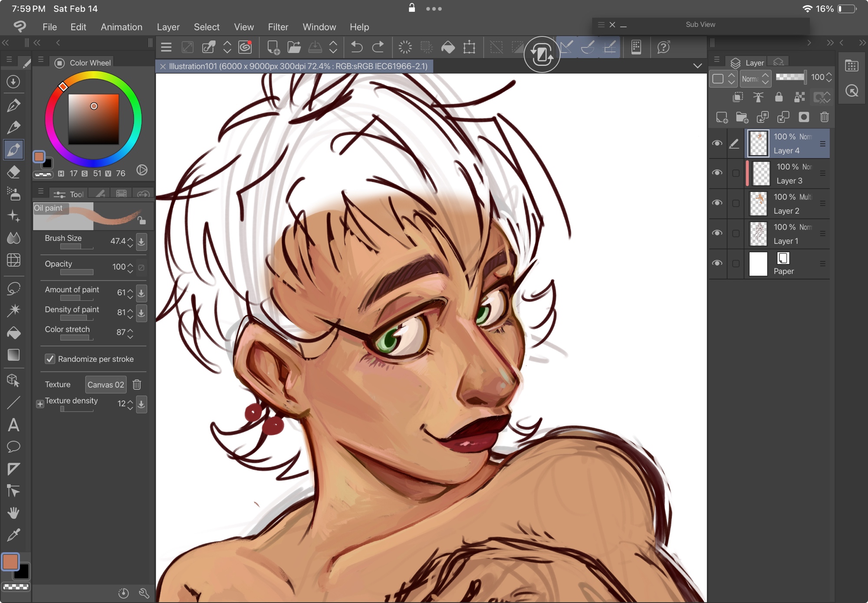Choose the Hand move tool
This screenshot has height=603, width=868.
tap(13, 513)
